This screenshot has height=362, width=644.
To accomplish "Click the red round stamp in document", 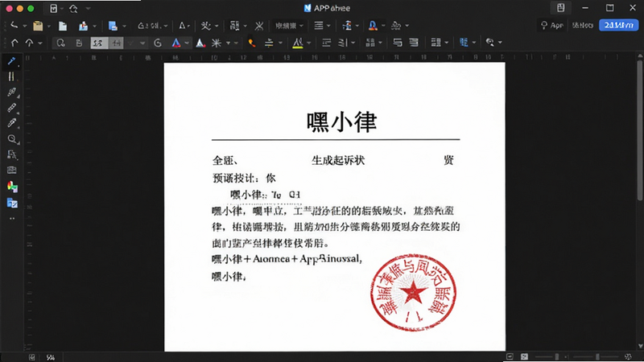I will point(413,292).
